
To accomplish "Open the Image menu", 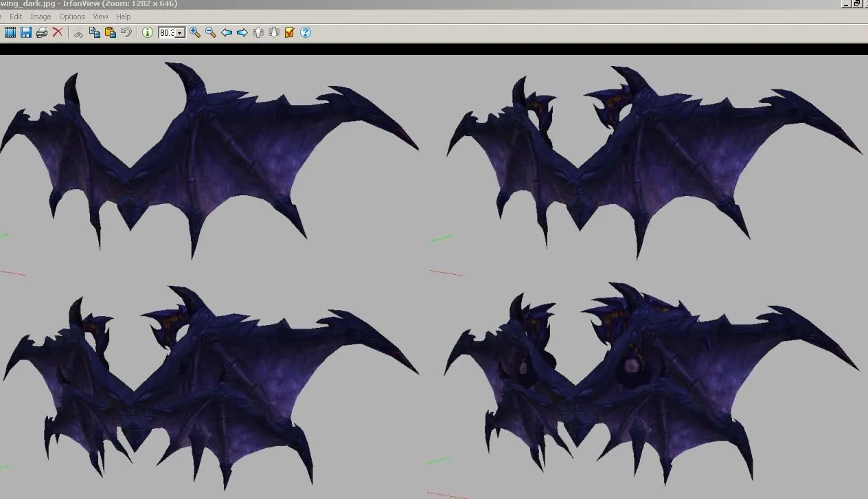I will click(x=41, y=16).
